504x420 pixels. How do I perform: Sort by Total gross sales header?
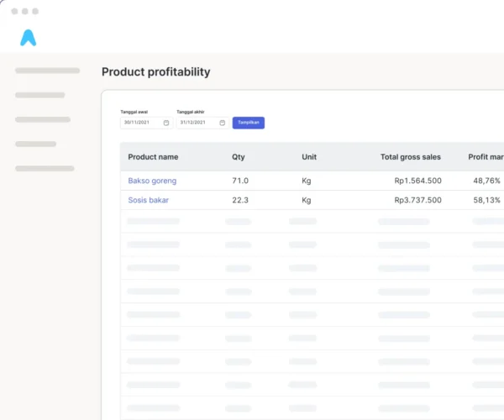click(x=411, y=157)
